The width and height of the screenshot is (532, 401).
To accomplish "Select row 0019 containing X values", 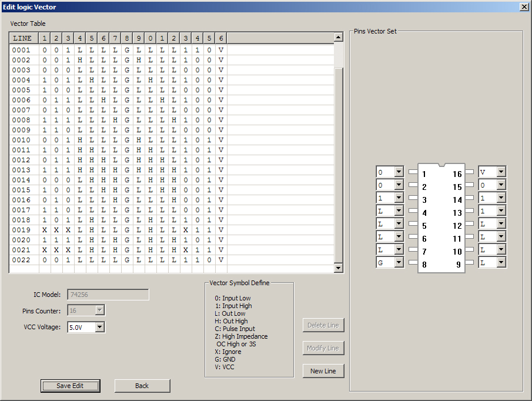I will tap(22, 230).
